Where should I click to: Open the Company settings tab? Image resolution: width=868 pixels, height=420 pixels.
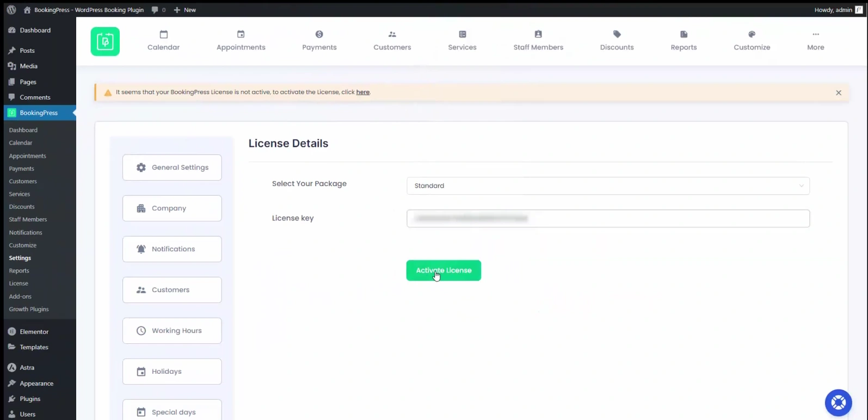172,208
